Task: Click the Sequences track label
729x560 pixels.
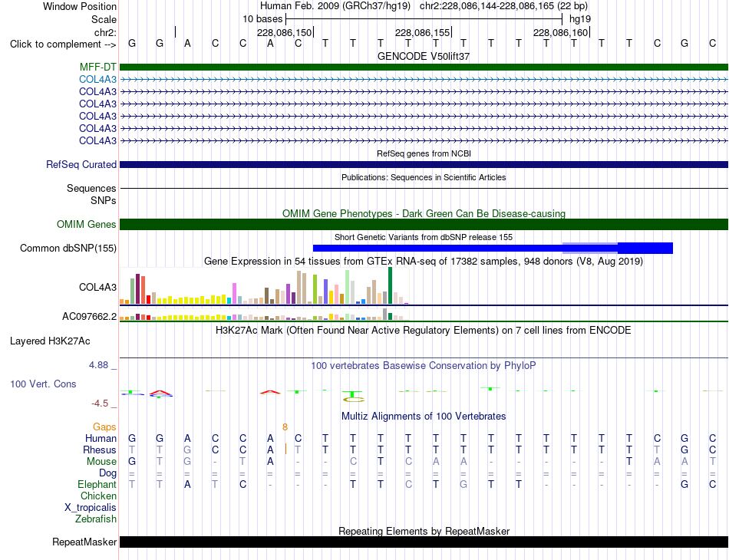Action: click(x=91, y=188)
